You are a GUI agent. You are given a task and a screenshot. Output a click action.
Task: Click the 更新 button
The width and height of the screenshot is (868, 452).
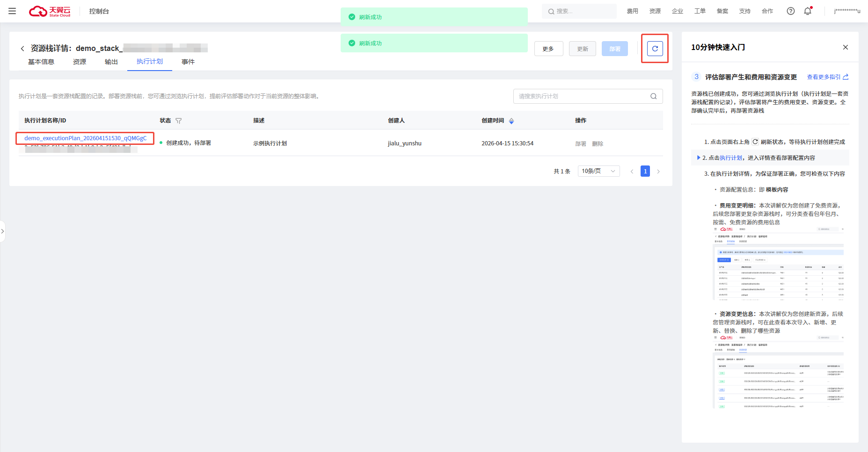tap(583, 49)
